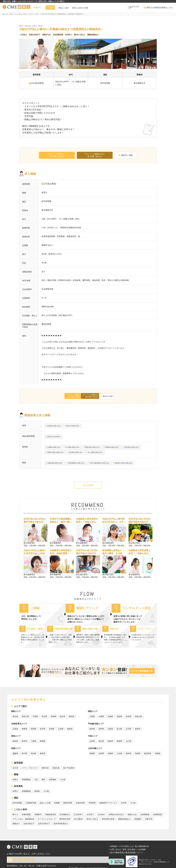Open the ログイン login link
The width and height of the screenshot is (176, 868).
pos(38,7)
